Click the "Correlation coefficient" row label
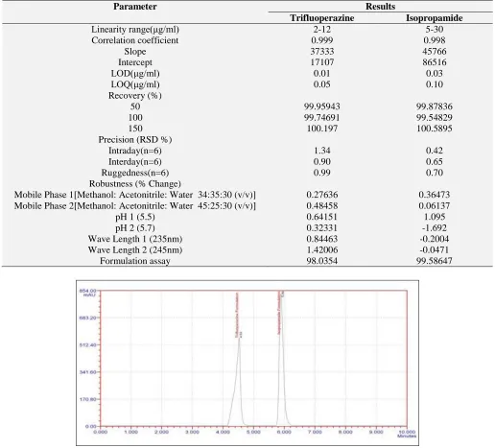This screenshot has height=448, width=495. pos(135,40)
